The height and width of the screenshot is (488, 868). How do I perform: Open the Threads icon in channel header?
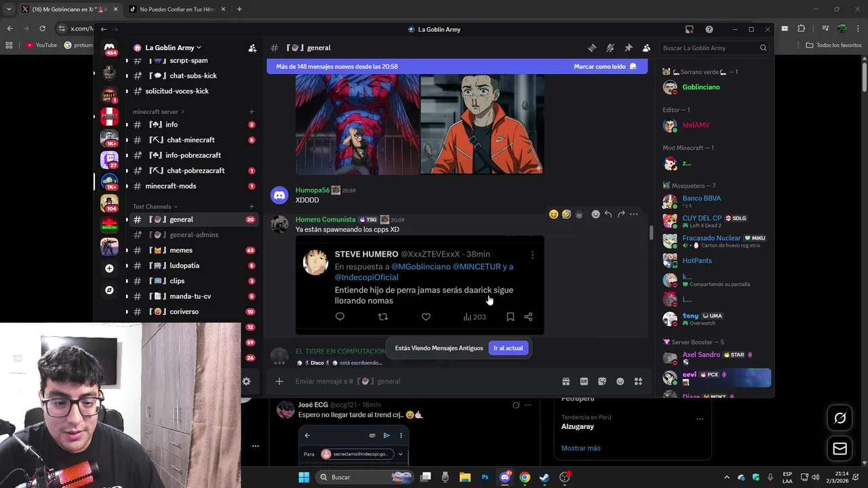(592, 48)
